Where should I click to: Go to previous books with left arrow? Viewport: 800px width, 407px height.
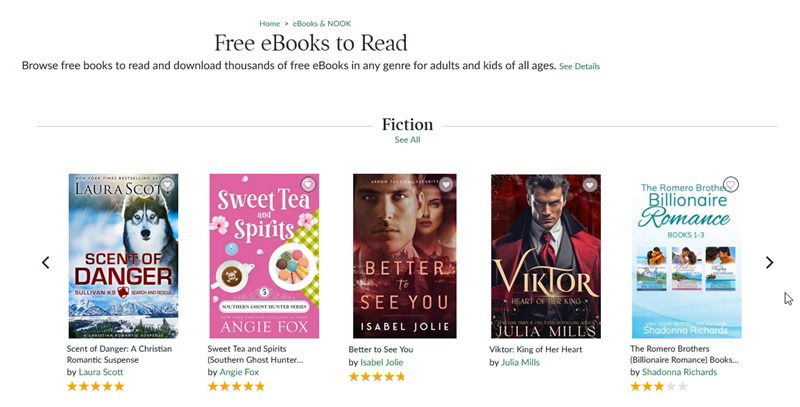coord(46,263)
